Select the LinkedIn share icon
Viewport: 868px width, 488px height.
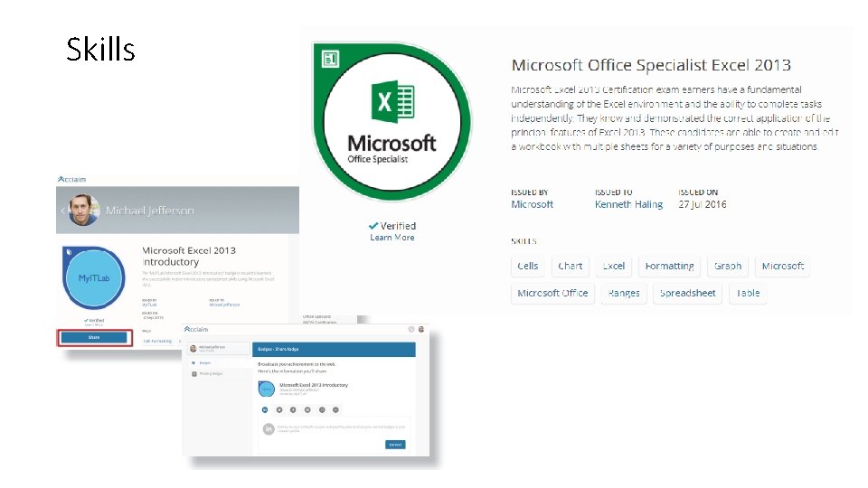point(265,410)
